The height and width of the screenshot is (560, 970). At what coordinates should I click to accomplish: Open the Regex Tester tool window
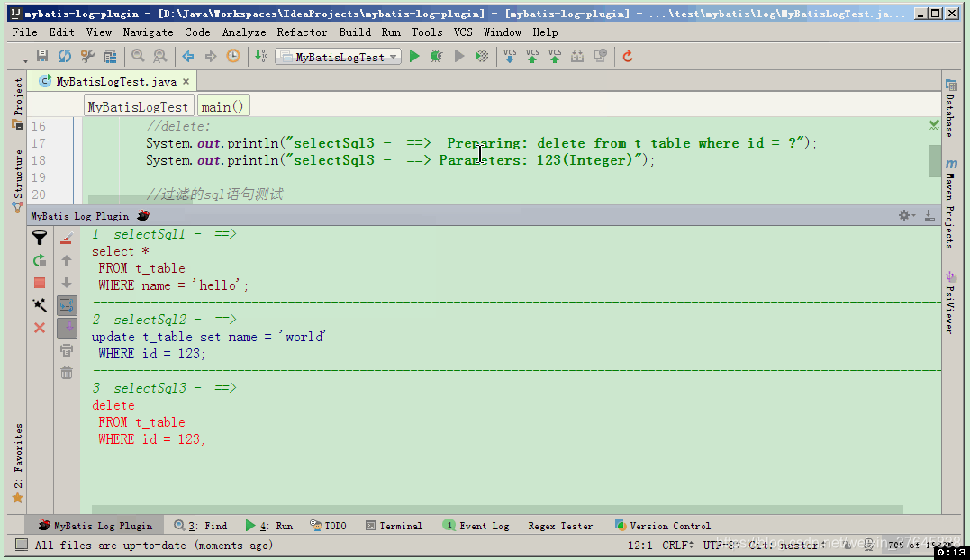pos(560,526)
